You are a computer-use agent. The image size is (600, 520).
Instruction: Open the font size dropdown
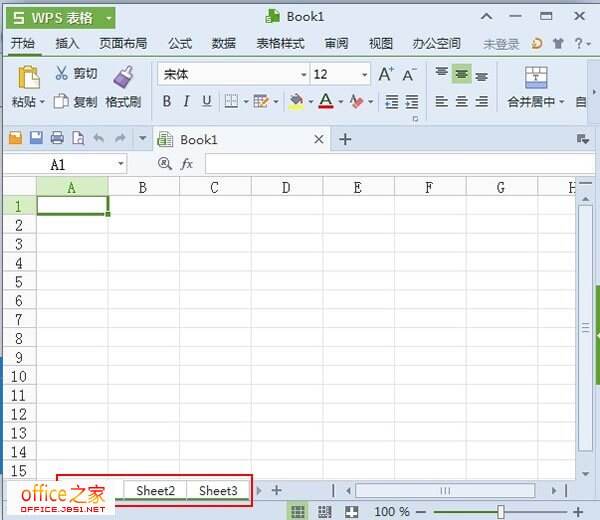click(365, 75)
